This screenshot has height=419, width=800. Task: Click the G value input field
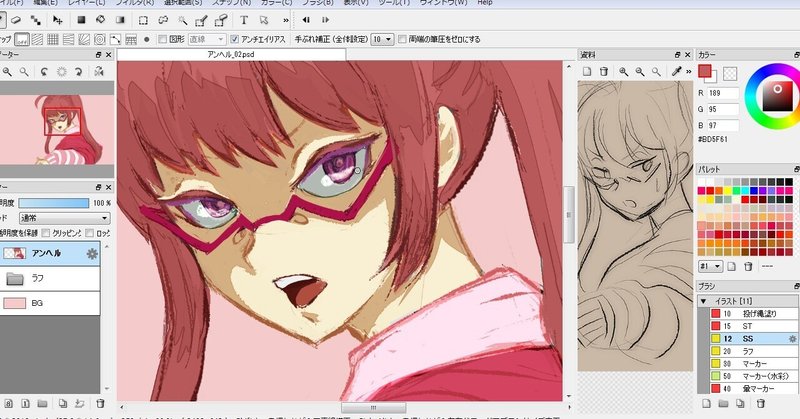(723, 109)
